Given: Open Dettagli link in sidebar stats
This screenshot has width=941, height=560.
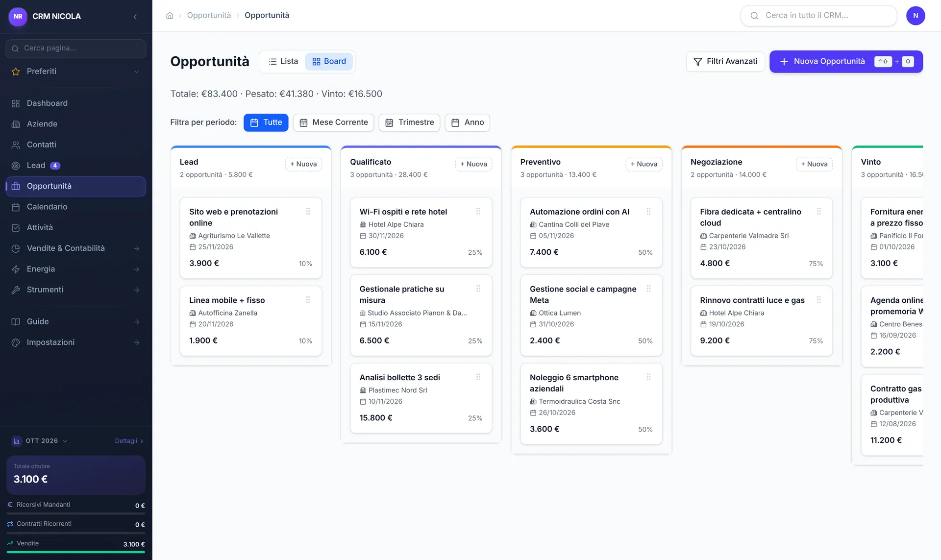Looking at the screenshot, I should click(x=129, y=441).
